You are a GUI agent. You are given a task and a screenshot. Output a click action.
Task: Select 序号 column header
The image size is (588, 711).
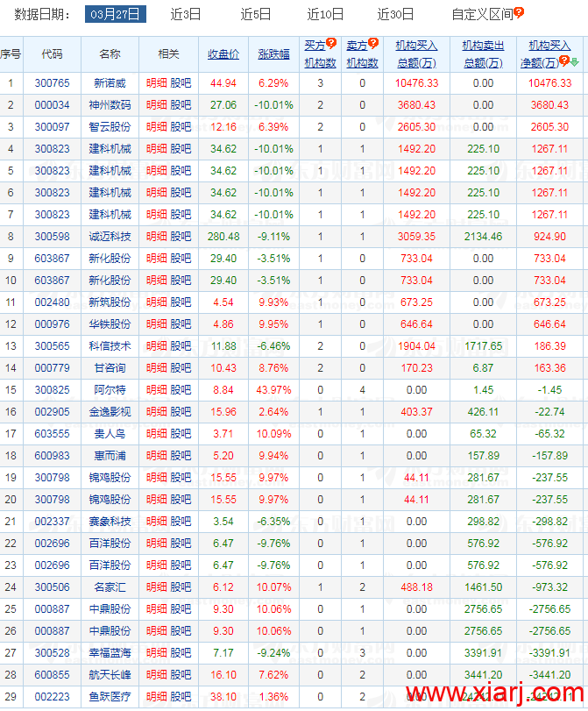click(x=11, y=54)
